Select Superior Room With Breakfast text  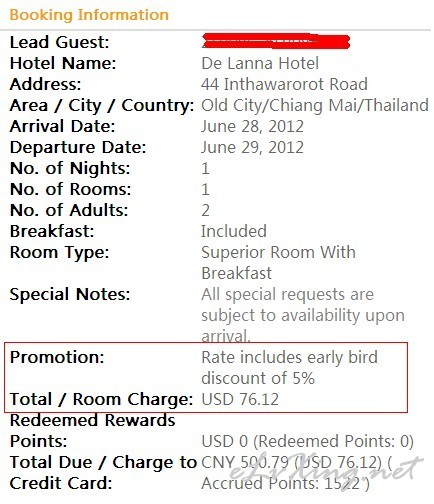[278, 263]
